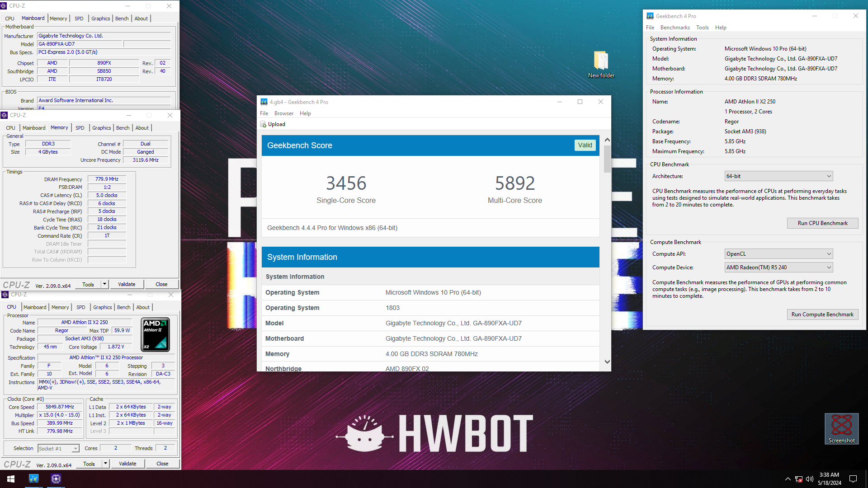Screen dimensions: 868x488
Task: Open the Tools menu in Geekbench 4 Pro
Action: click(703, 28)
